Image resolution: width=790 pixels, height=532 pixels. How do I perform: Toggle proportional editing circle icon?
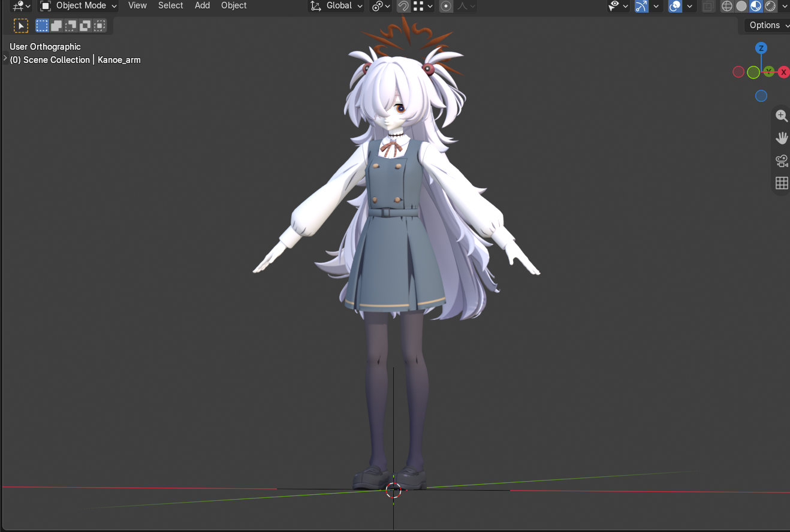pyautogui.click(x=446, y=6)
